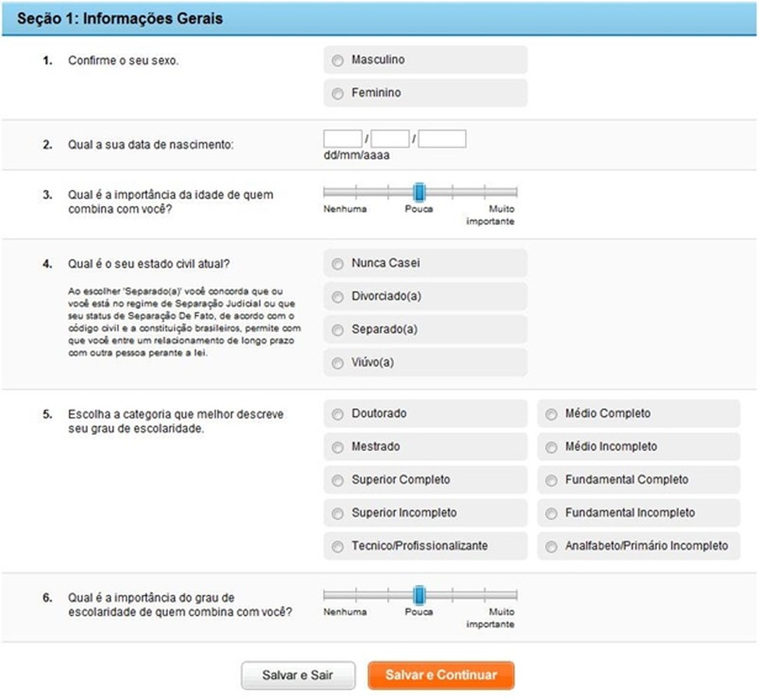
Task: Choose Superior Incompleto option
Action: tap(337, 513)
